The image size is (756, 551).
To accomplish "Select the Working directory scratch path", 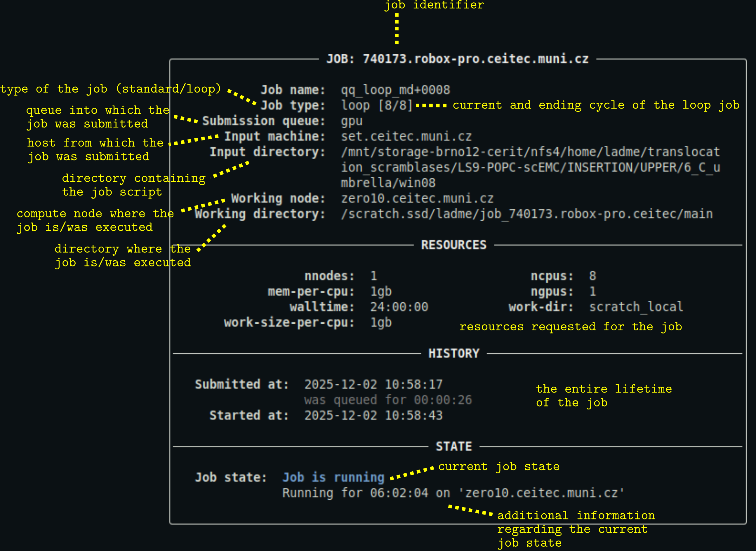I will pos(526,213).
